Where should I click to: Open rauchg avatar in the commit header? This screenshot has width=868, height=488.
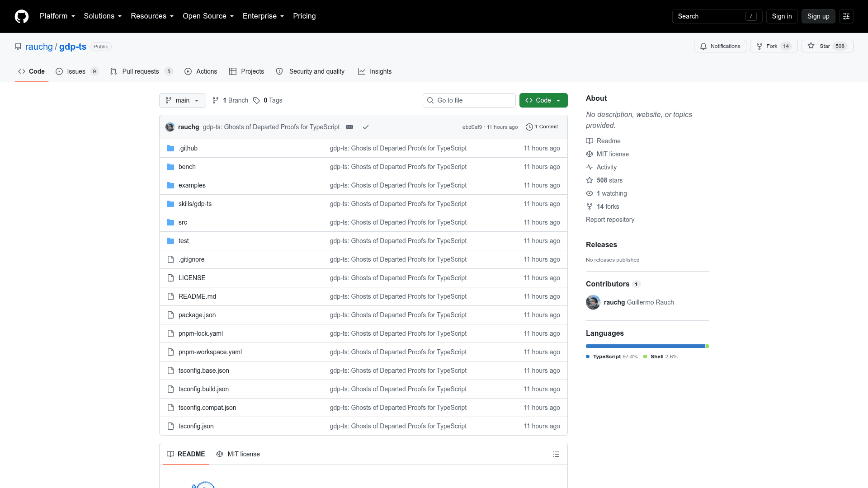point(170,127)
